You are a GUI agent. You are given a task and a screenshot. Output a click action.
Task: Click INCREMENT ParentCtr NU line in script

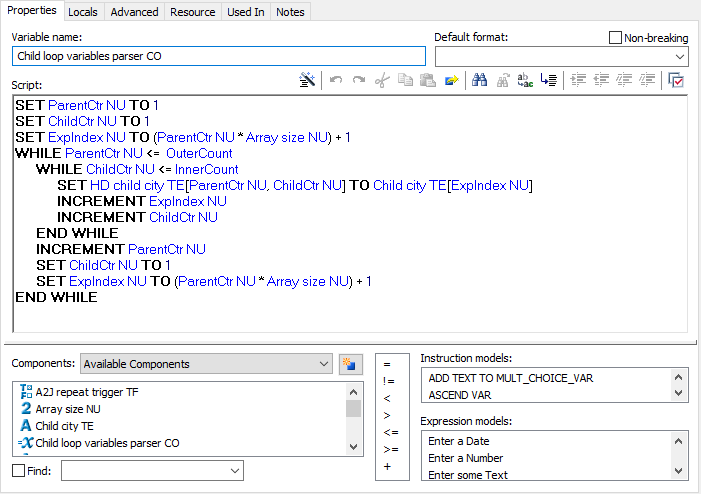point(121,249)
